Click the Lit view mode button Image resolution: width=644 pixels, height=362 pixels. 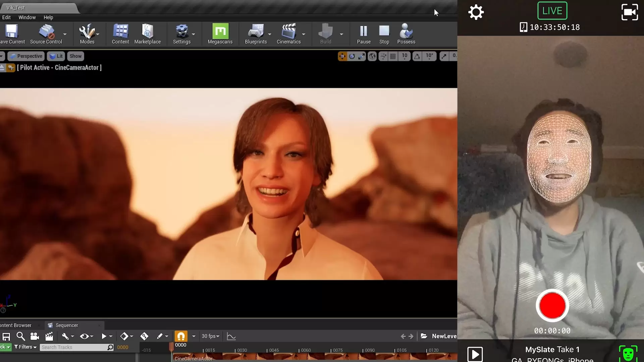point(56,56)
